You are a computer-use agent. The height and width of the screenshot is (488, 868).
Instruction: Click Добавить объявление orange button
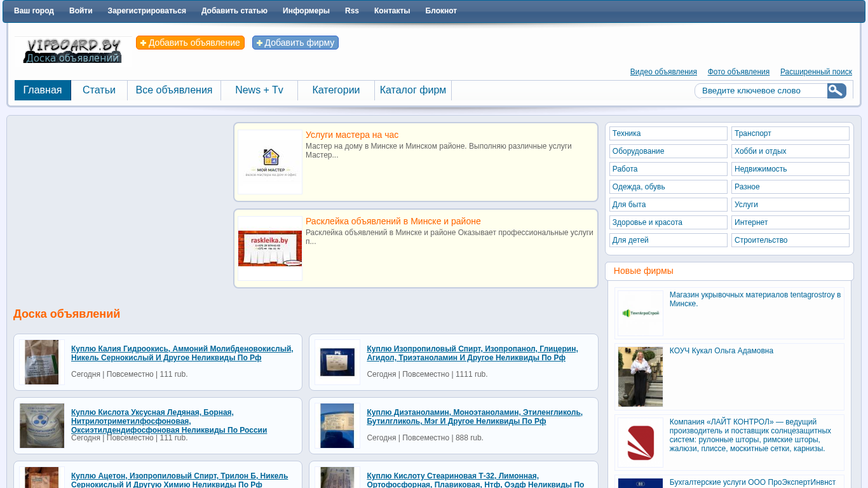(190, 43)
